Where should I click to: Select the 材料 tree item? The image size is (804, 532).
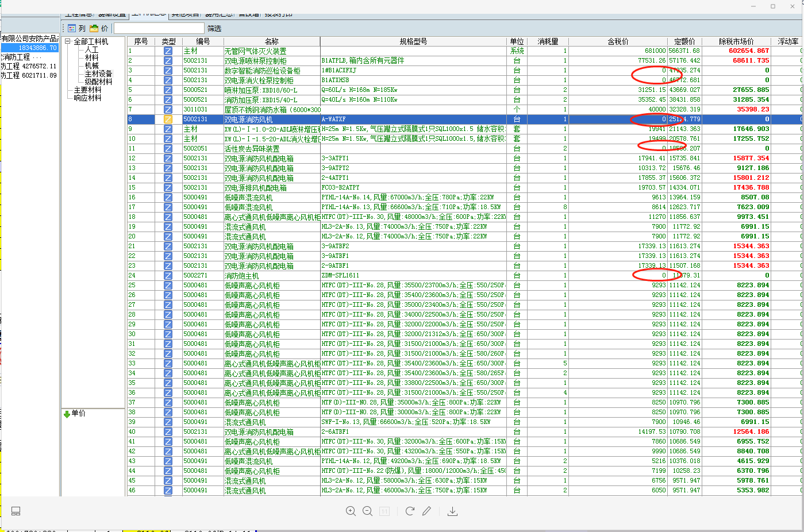click(91, 58)
